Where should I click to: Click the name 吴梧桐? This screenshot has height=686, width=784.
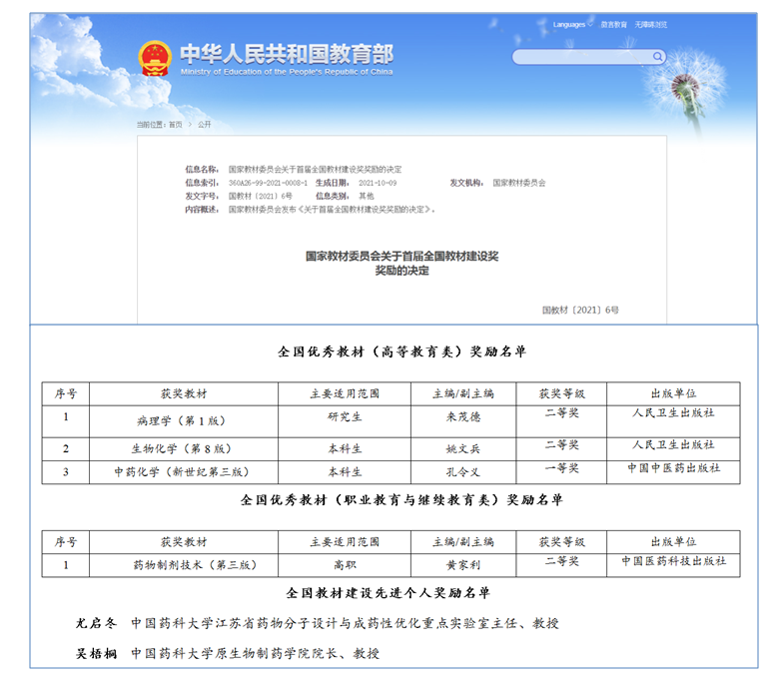click(x=96, y=653)
